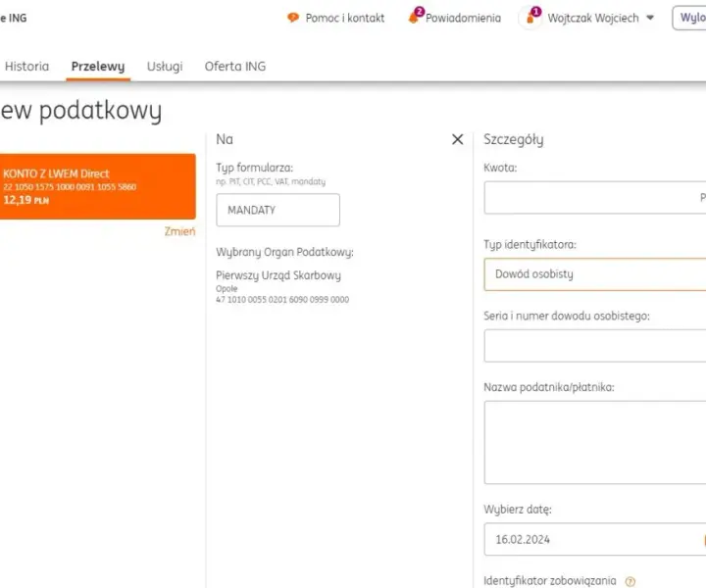This screenshot has width=706, height=588.
Task: Click the Pomoc i kontakt link
Action: click(x=345, y=18)
